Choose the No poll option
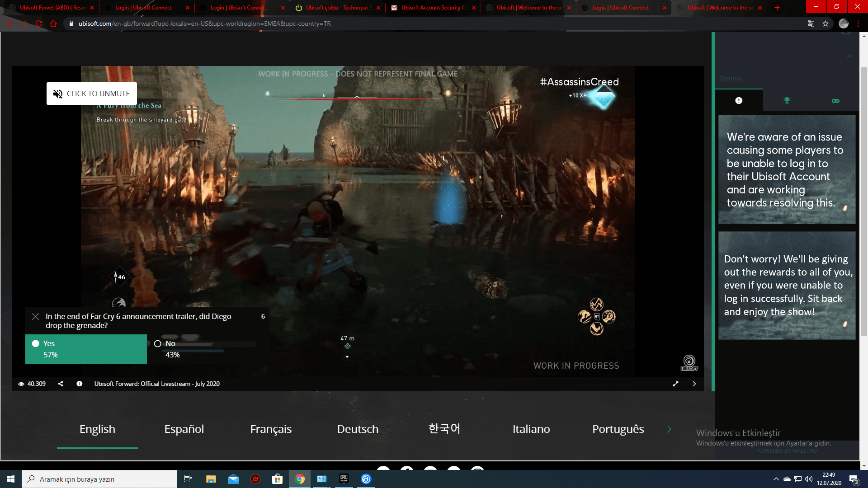The image size is (868, 488). coord(206,349)
